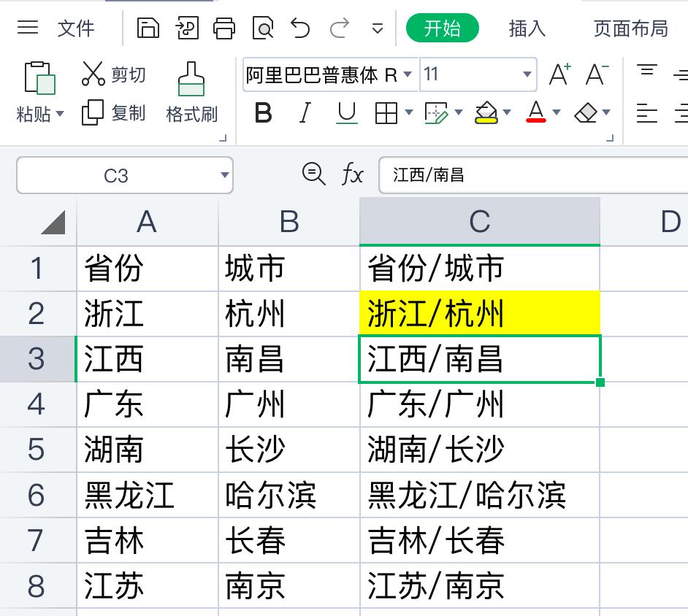Toggle italic formatting
The width and height of the screenshot is (688, 616).
[305, 113]
